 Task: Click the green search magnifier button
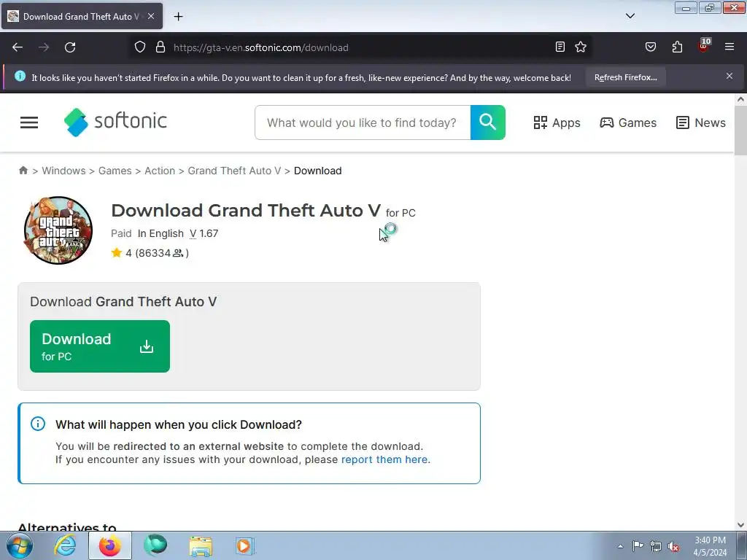click(488, 122)
